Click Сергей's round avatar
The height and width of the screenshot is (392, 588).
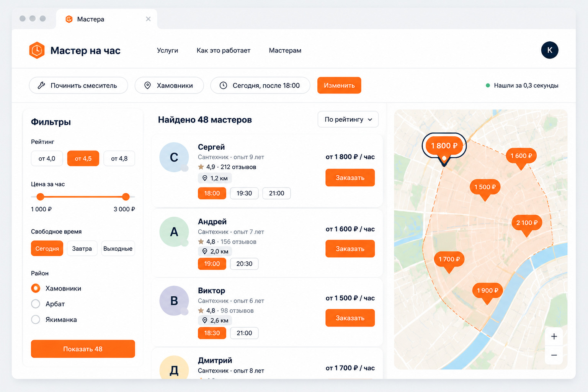(x=174, y=157)
